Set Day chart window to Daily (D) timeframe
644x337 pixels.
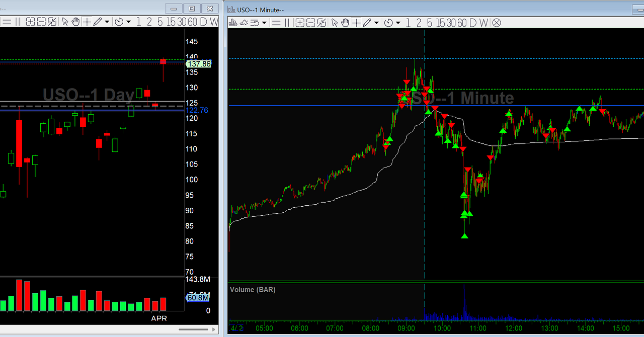click(204, 22)
